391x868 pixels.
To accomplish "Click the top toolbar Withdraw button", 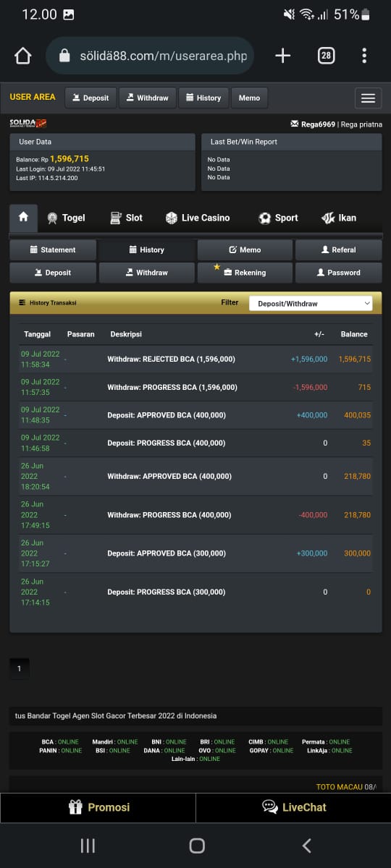I will [147, 98].
